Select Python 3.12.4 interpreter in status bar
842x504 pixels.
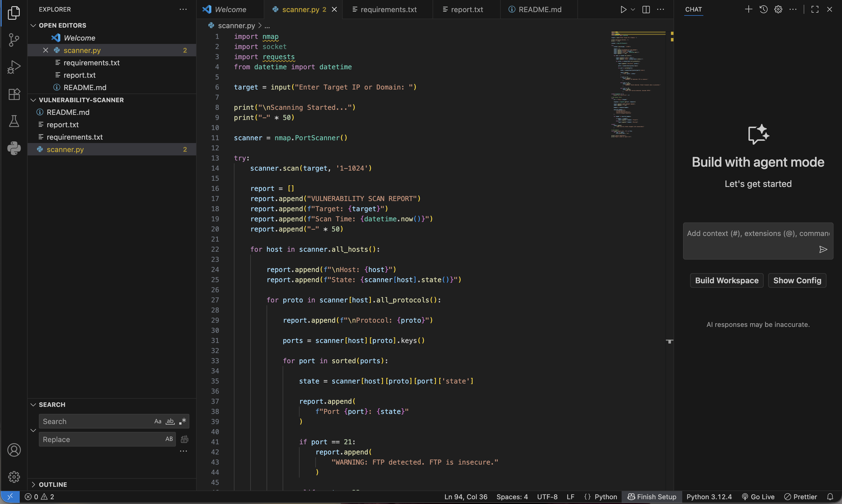tap(709, 496)
